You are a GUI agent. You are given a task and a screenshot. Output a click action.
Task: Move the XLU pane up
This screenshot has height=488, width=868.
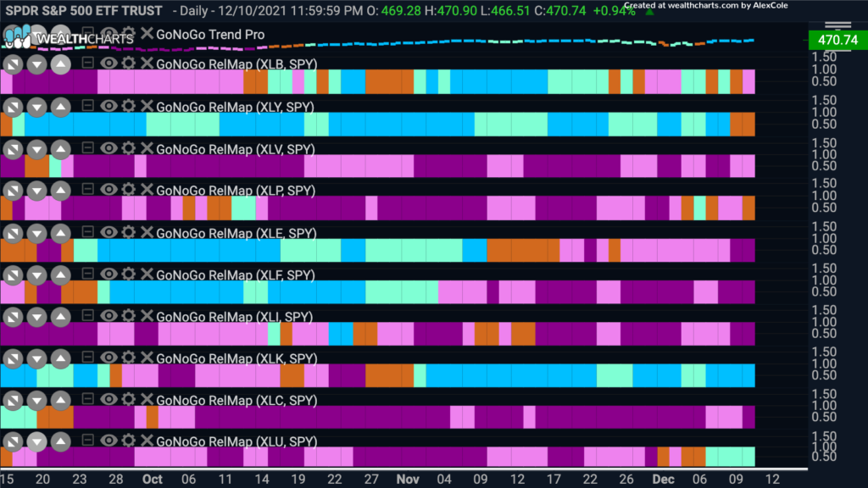click(61, 441)
